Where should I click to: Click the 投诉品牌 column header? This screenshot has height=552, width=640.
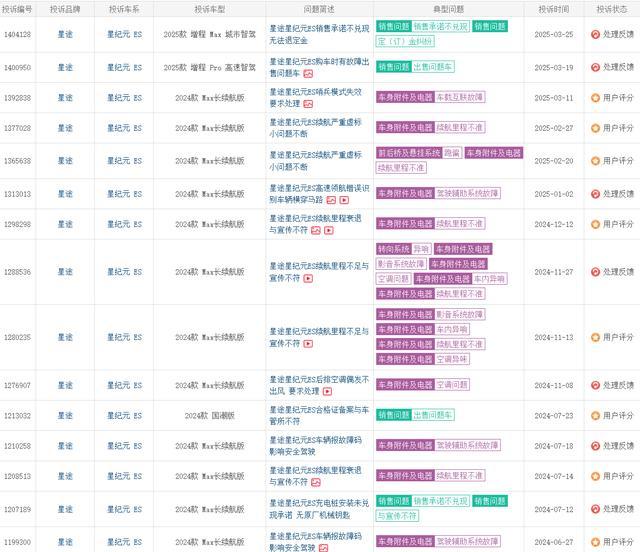65,9
